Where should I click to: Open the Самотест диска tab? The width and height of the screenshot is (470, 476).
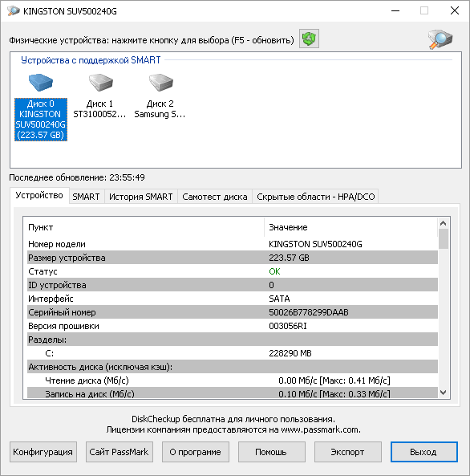(x=214, y=197)
